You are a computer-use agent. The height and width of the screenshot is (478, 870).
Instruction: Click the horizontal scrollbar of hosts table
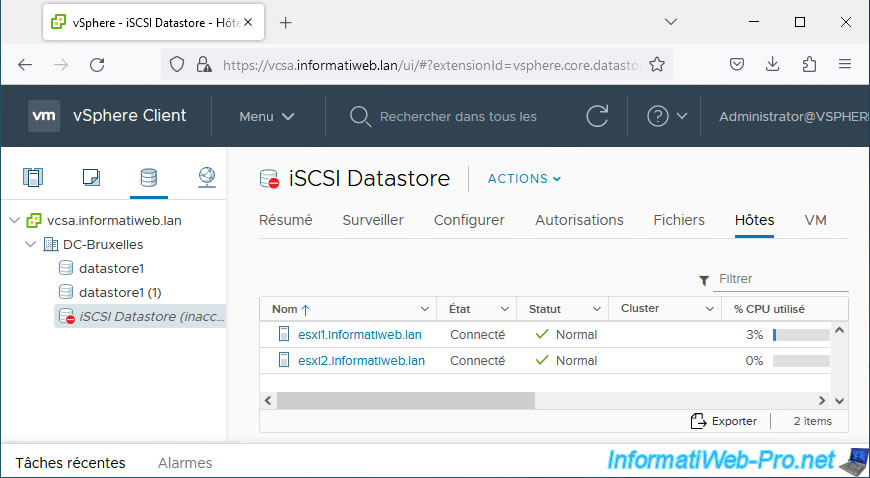click(405, 400)
